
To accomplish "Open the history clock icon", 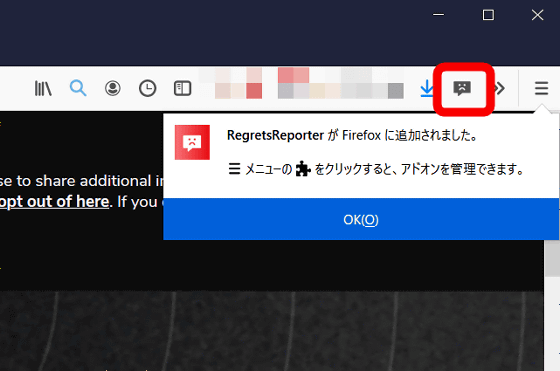I will [148, 88].
